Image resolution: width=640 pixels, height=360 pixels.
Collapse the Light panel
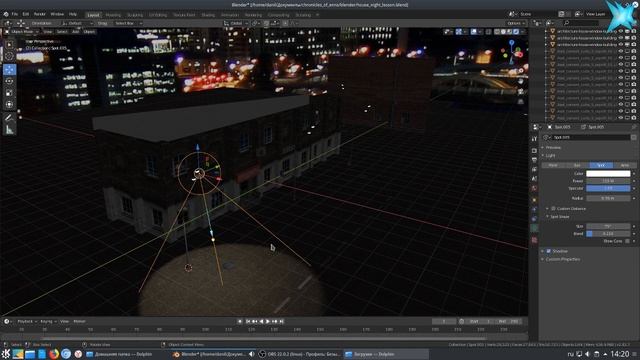coord(550,156)
